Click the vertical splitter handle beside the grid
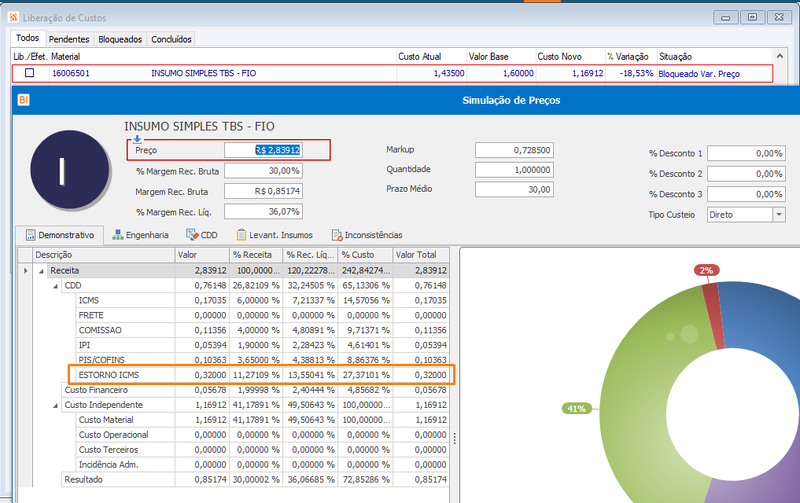The height and width of the screenshot is (503, 800). pos(454,438)
